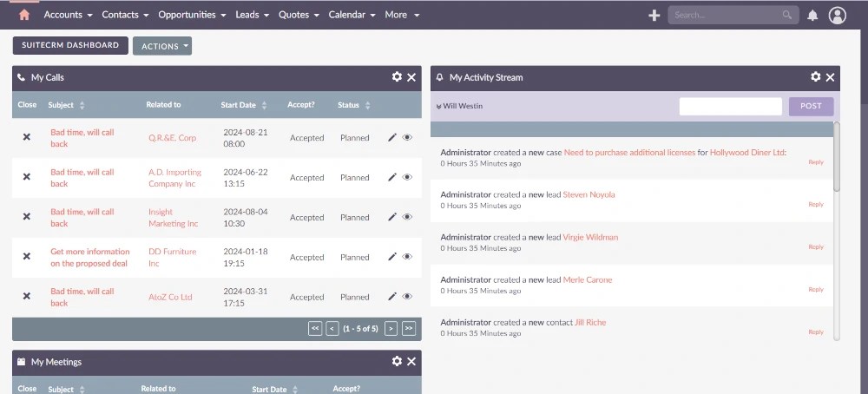This screenshot has width=868, height=394.
Task: Edit the DD Furniture Inc call
Action: [392, 257]
